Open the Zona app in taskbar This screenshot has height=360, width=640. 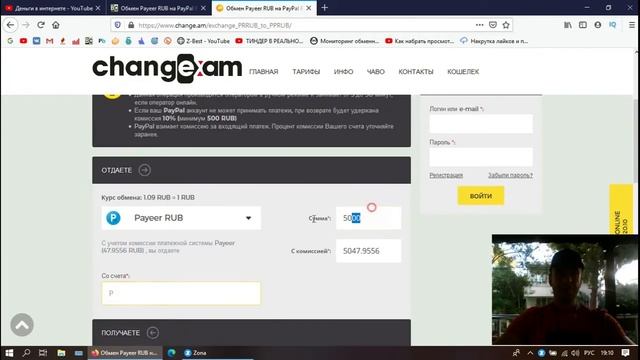pyautogui.click(x=196, y=353)
